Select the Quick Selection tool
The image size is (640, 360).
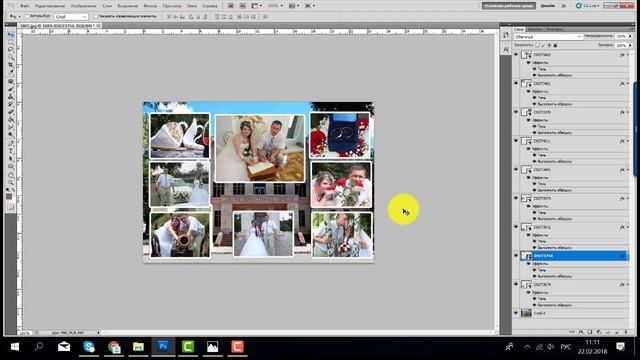[x=11, y=57]
